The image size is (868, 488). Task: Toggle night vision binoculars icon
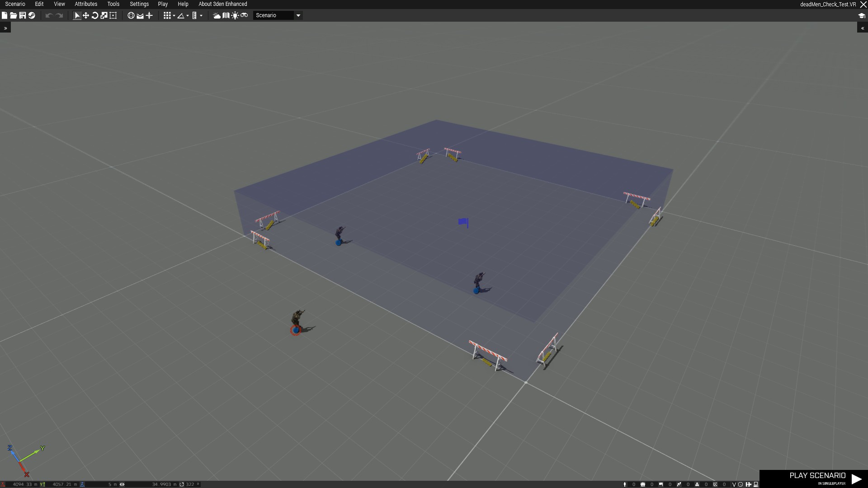pos(244,15)
